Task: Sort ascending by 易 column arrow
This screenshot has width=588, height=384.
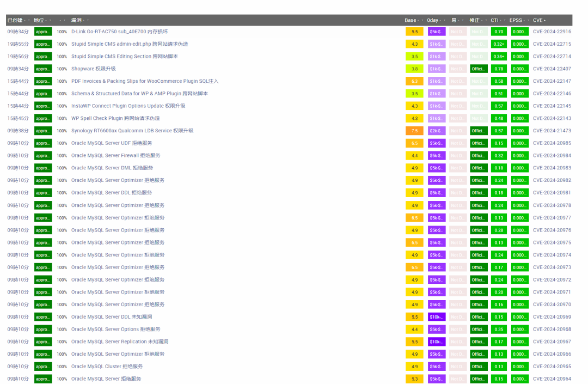Action: pyautogui.click(x=458, y=20)
